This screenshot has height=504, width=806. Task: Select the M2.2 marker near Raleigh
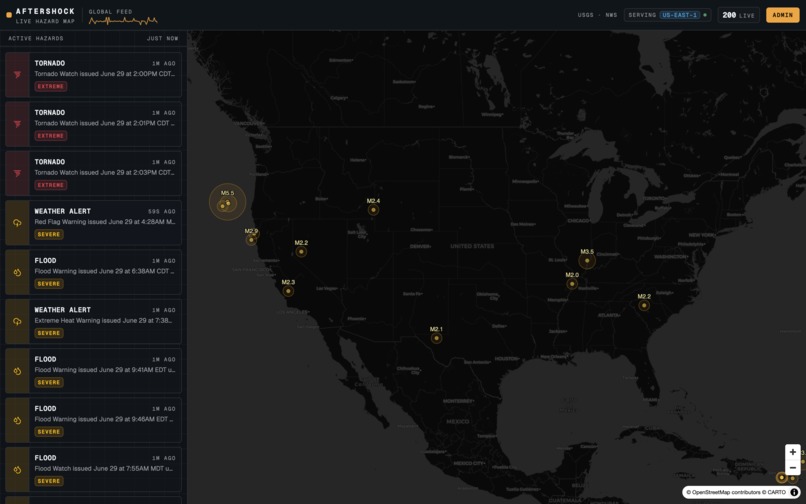[644, 305]
